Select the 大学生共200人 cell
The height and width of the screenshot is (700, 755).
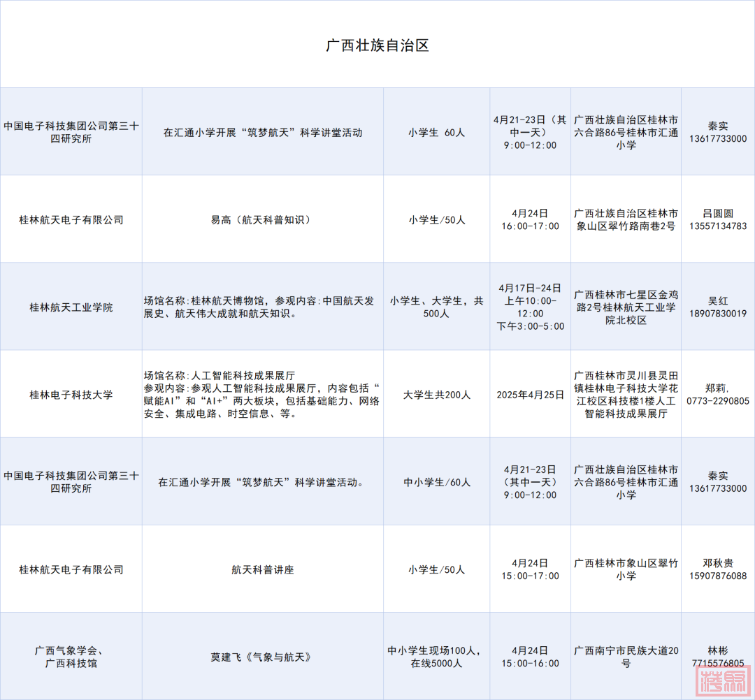[x=437, y=395]
